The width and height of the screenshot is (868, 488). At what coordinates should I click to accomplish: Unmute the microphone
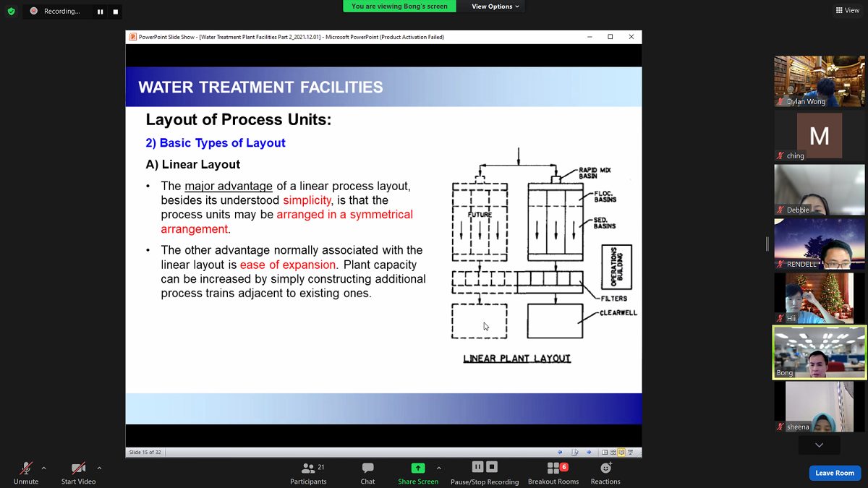pyautogui.click(x=25, y=474)
